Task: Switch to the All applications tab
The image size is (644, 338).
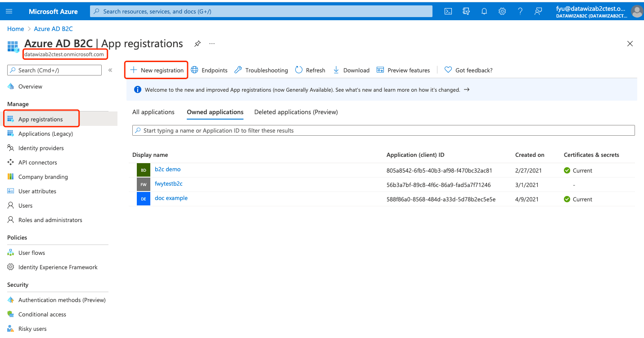Action: tap(153, 112)
